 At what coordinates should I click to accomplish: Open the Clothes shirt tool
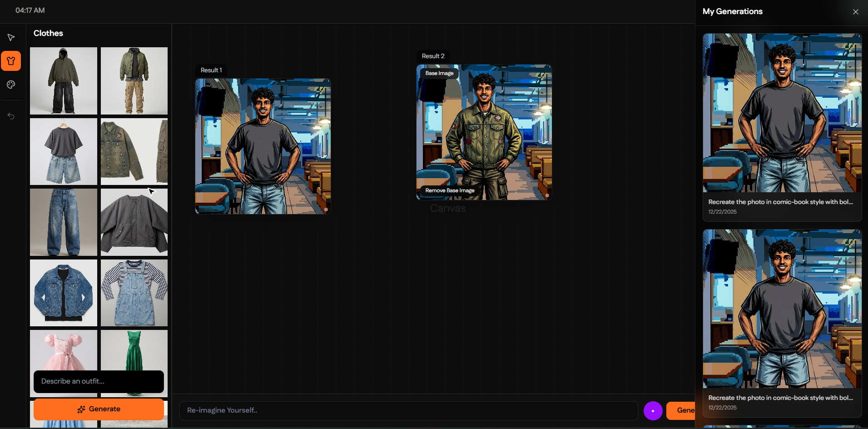click(11, 61)
